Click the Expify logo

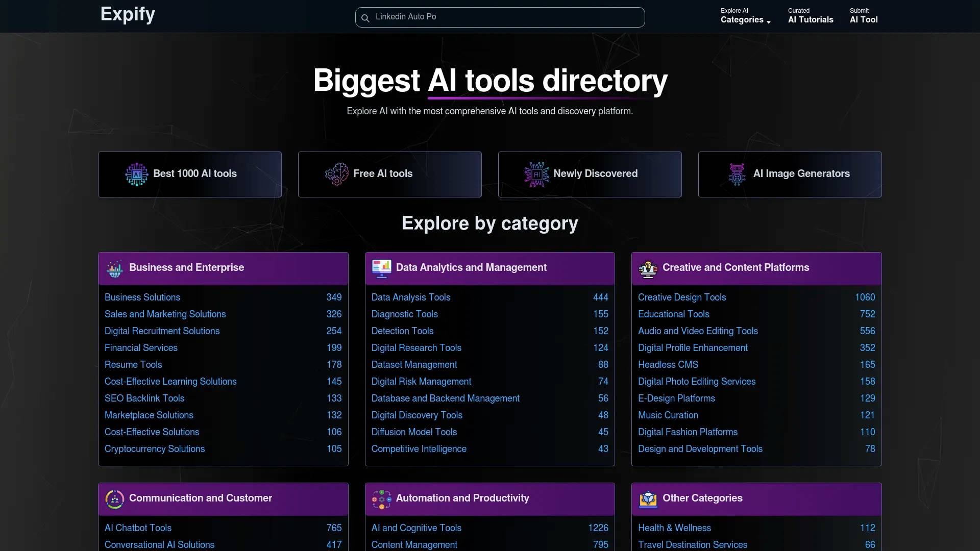point(128,15)
